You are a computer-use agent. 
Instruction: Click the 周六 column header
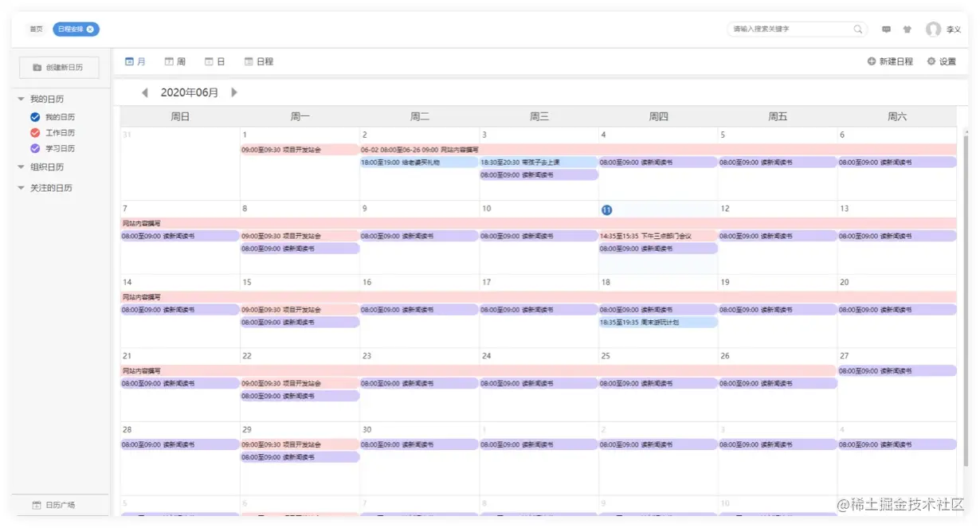pyautogui.click(x=897, y=116)
